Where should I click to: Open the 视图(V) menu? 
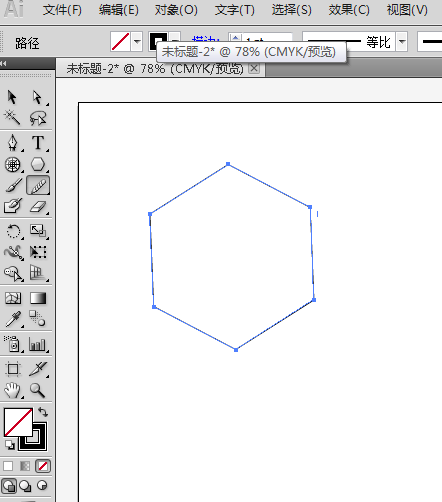[407, 10]
